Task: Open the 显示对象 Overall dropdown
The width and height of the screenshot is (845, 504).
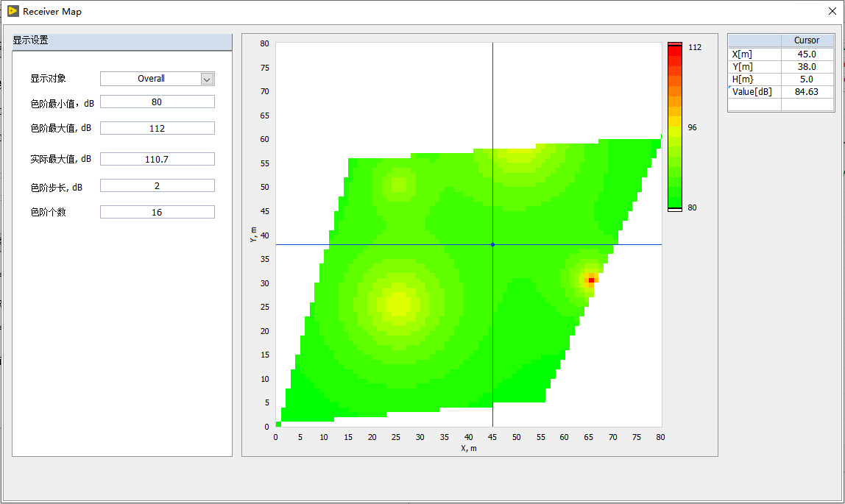Action: point(207,79)
